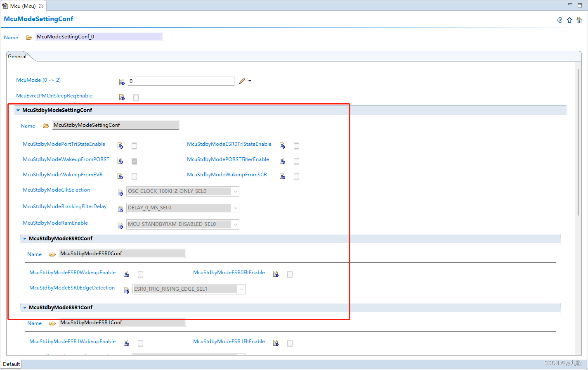Viewport: 588px width, 370px height.
Task: Enable McuStdbyModeESR1WakeupEnable checkbox
Action: point(140,343)
